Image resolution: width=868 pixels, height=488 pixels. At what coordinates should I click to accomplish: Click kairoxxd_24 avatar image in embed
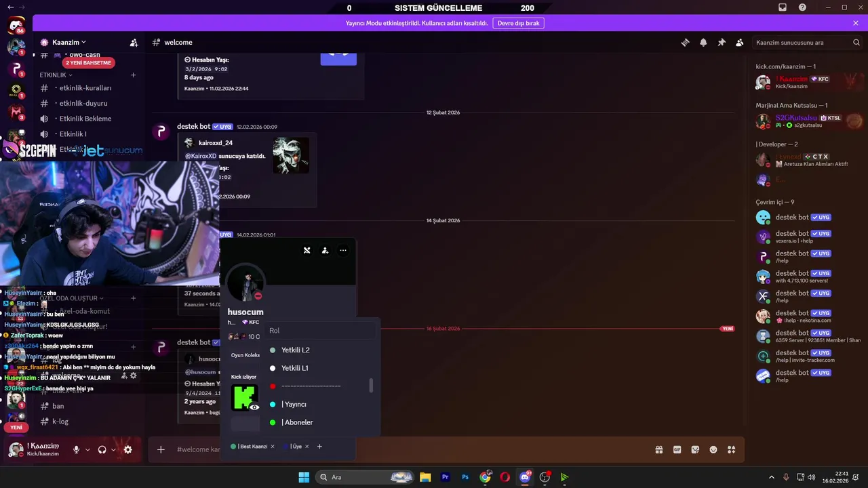291,155
